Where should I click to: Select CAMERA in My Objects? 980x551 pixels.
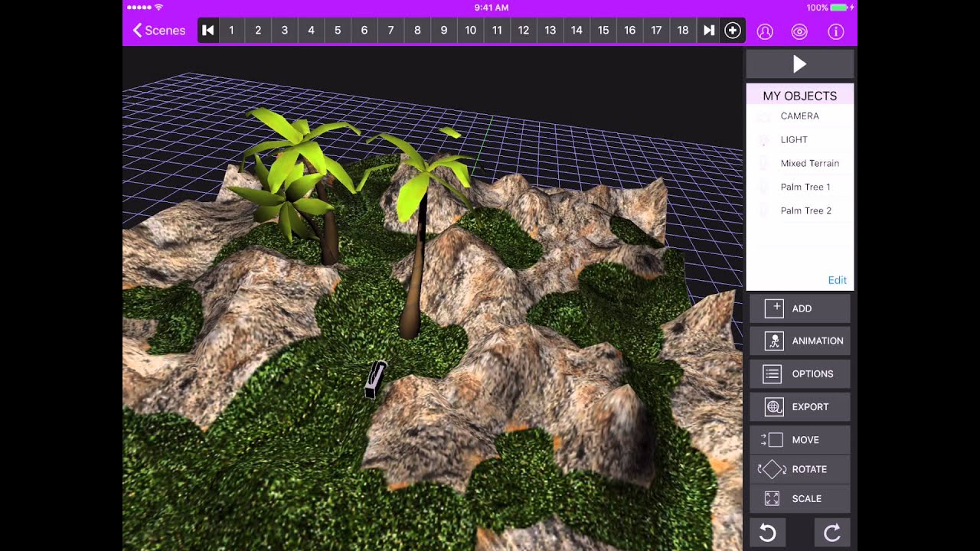(800, 116)
